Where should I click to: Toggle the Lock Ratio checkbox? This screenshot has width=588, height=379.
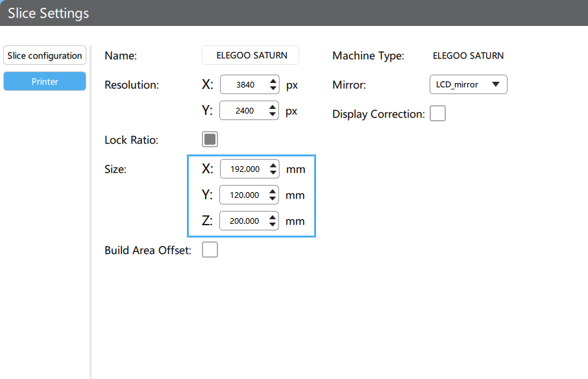[210, 140]
